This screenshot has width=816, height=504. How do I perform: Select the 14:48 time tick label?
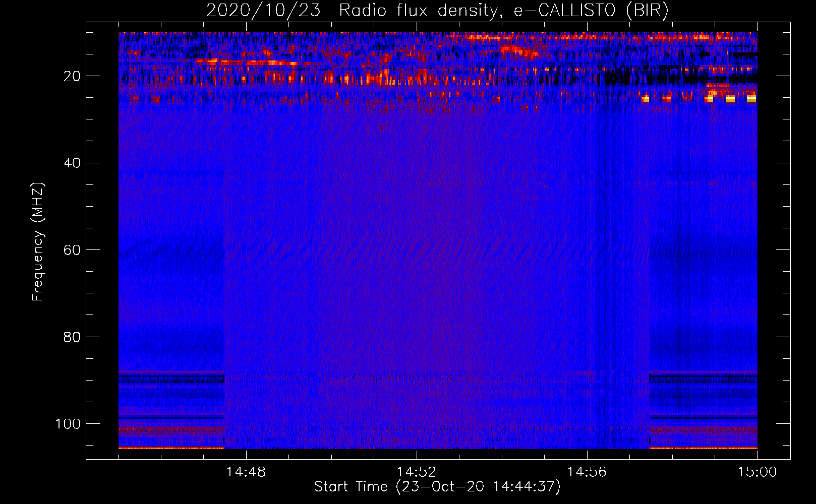point(246,472)
